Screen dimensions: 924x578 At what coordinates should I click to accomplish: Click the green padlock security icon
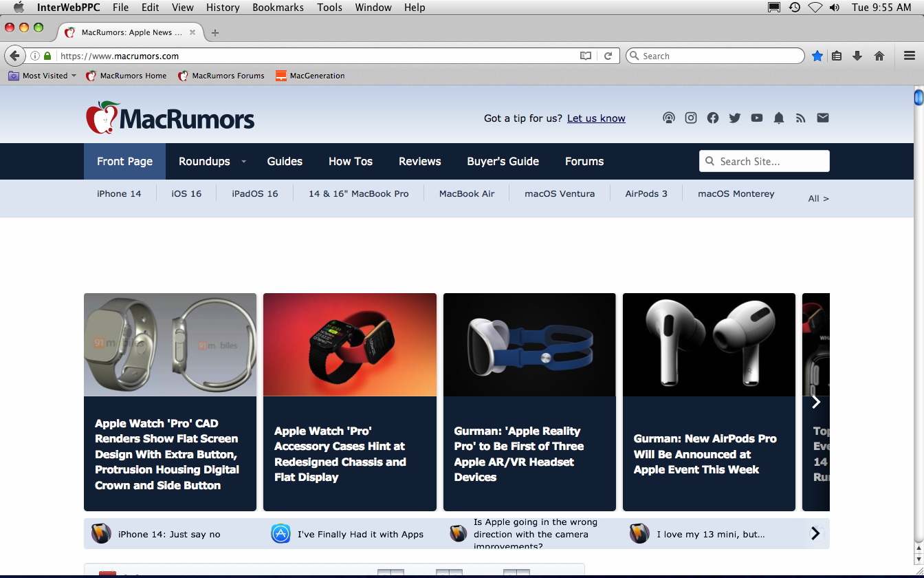click(47, 56)
